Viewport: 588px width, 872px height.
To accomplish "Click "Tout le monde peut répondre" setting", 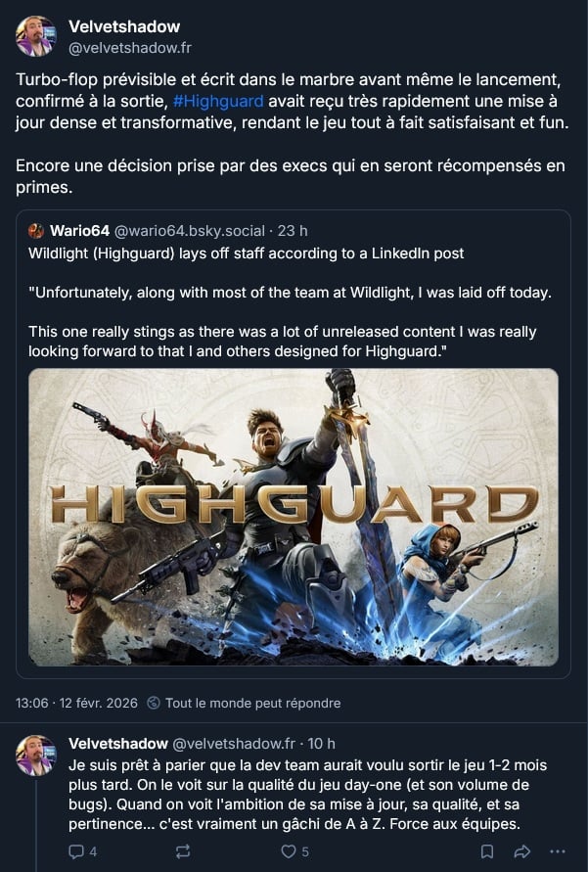I will click(x=252, y=703).
